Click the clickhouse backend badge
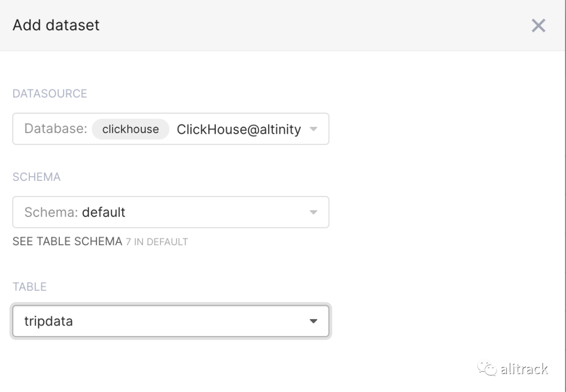The width and height of the screenshot is (566, 392). click(x=130, y=129)
